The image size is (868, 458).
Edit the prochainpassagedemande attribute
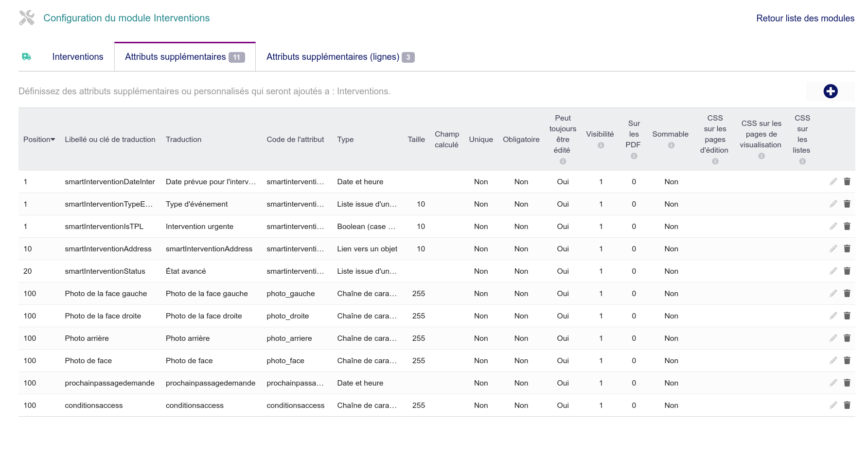coord(833,383)
